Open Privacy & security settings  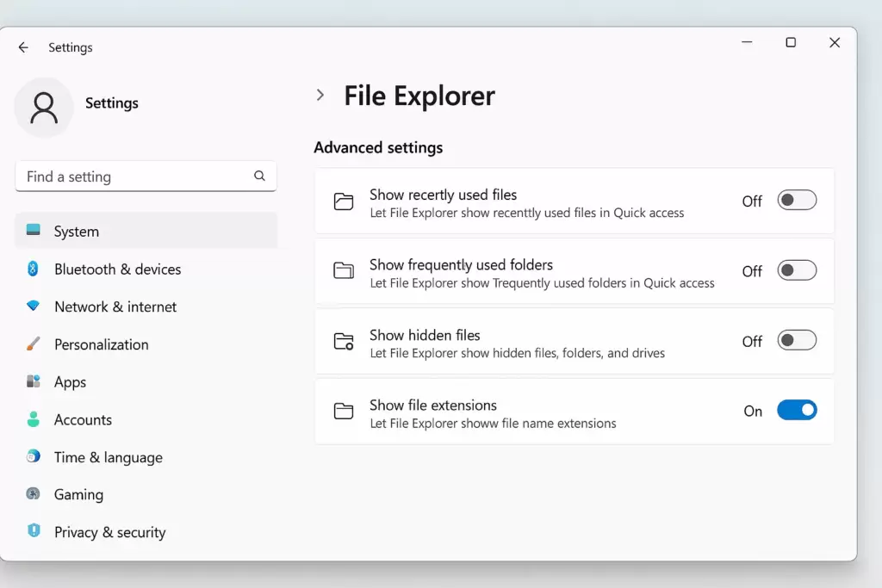click(110, 532)
